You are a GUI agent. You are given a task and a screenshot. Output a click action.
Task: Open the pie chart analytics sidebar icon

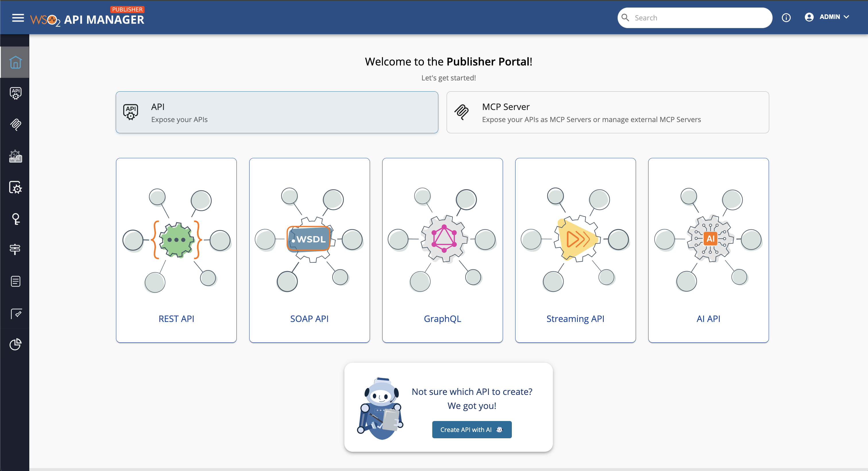[x=15, y=344]
